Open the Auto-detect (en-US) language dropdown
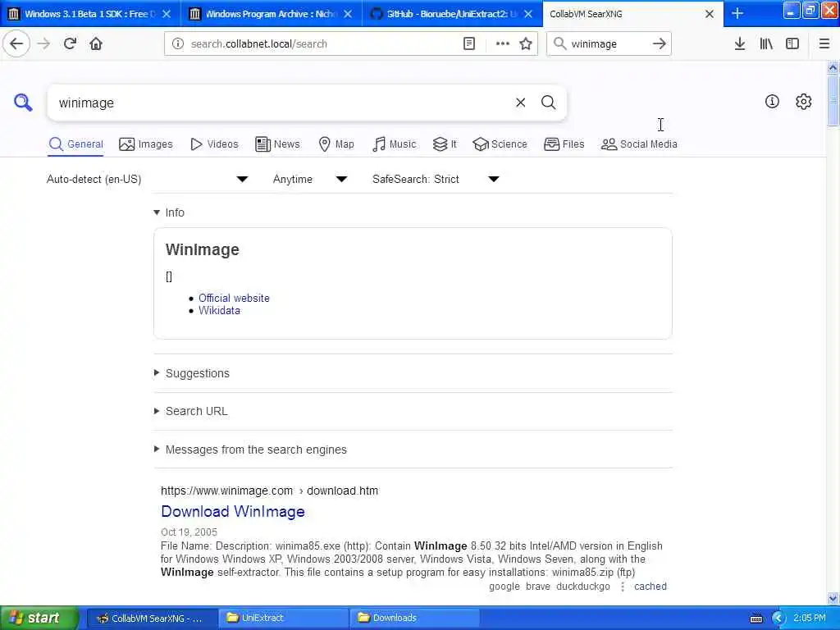This screenshot has width=840, height=630. 148,179
